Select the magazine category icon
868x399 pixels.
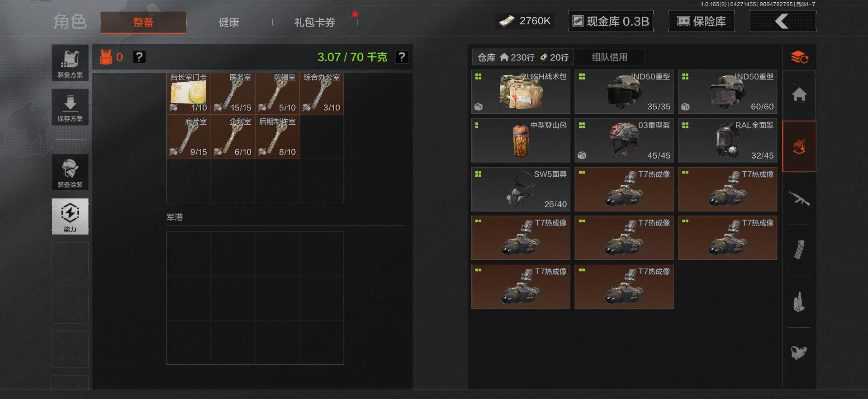click(799, 250)
